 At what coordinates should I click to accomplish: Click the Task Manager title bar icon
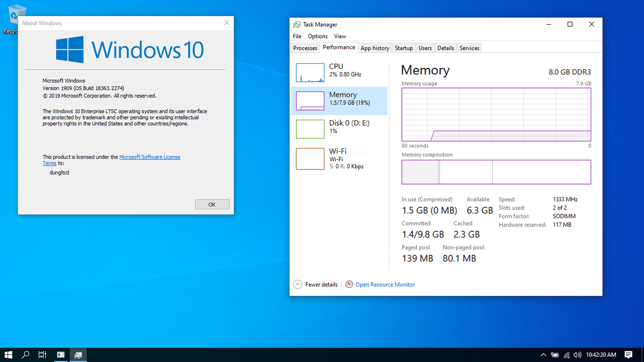click(x=297, y=25)
